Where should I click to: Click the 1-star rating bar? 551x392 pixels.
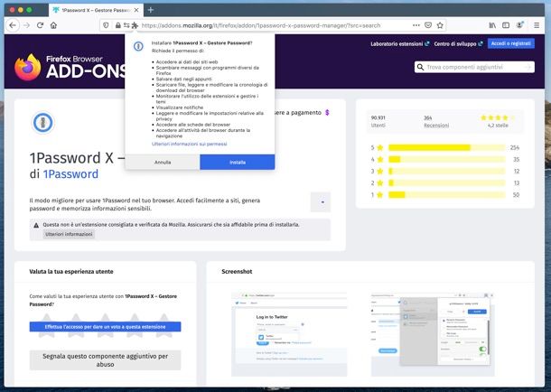(x=446, y=195)
